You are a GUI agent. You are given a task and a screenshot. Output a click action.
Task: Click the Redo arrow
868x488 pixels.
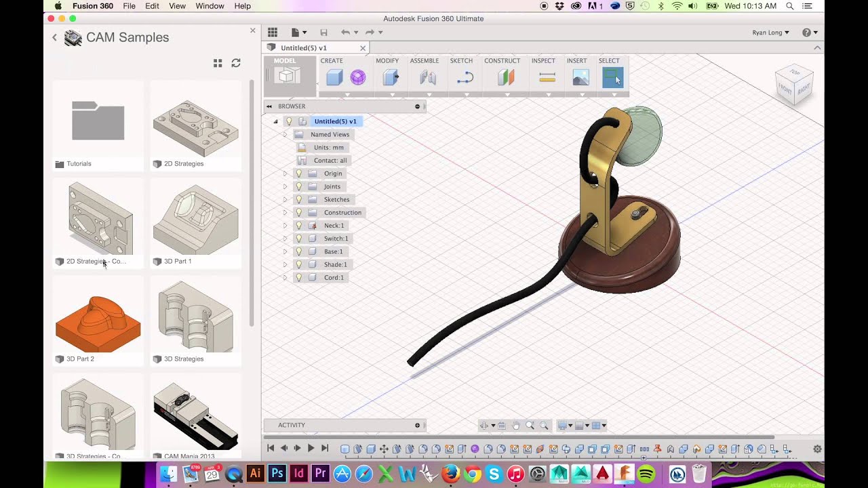tap(370, 32)
